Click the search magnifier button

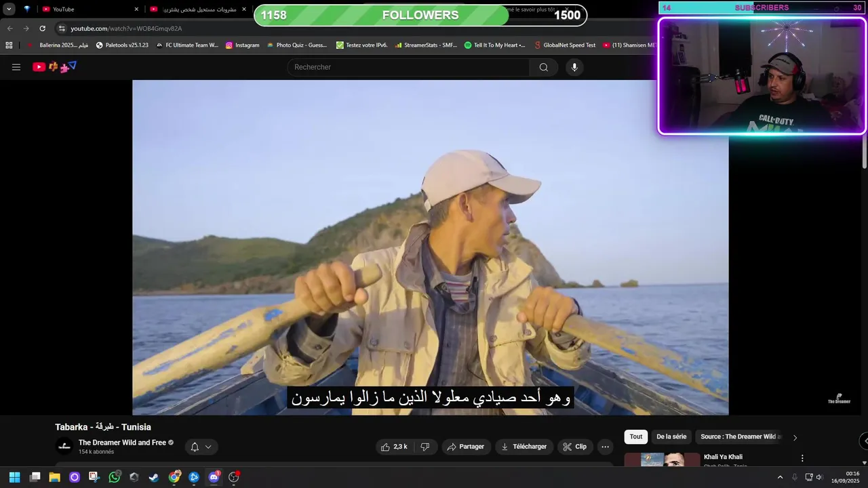[x=544, y=67]
